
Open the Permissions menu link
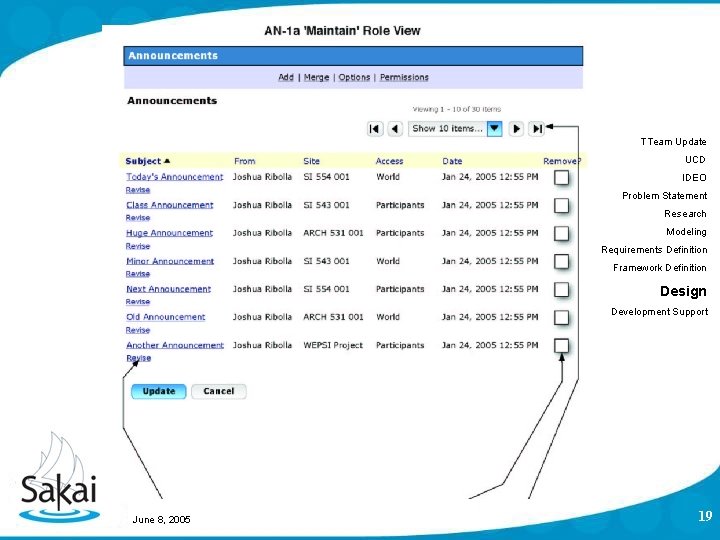(x=404, y=77)
